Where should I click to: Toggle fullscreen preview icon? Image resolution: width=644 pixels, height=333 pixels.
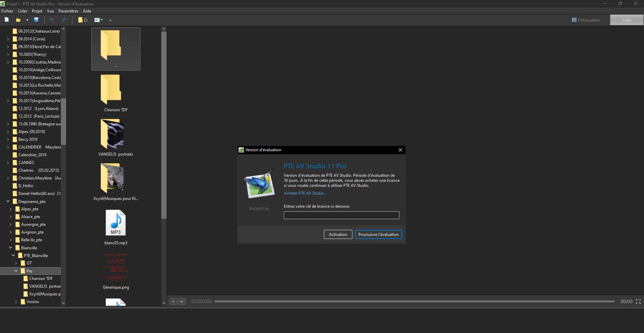tap(638, 301)
